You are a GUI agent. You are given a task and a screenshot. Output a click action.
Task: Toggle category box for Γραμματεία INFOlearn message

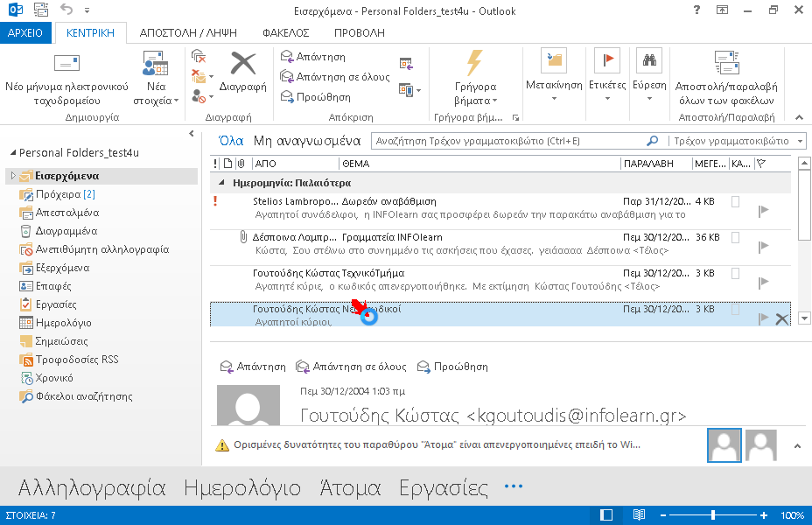tap(735, 238)
